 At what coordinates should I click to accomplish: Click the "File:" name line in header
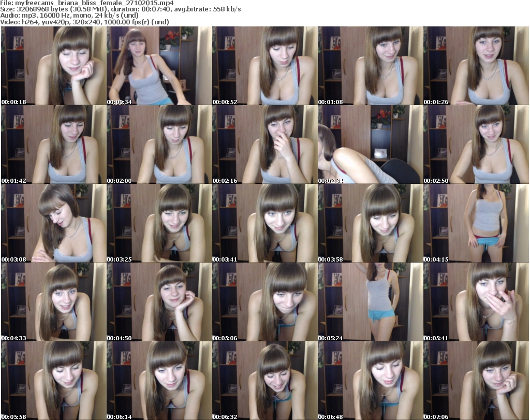click(x=87, y=3)
